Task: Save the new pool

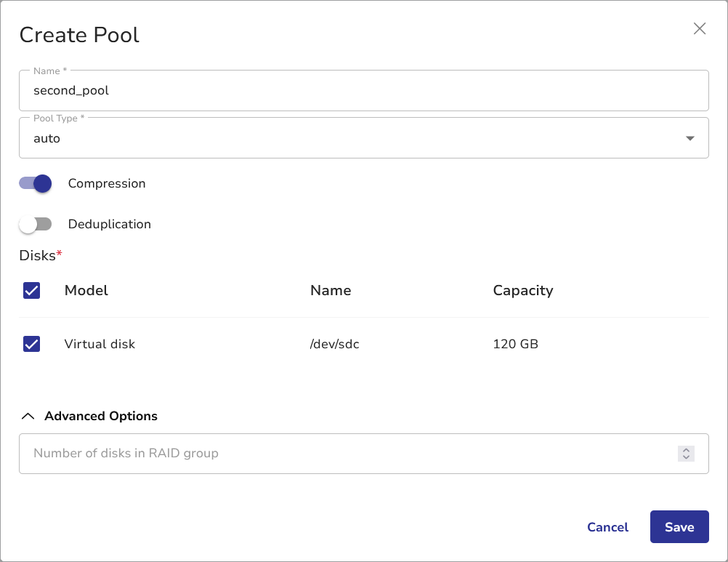Action: 679,527
